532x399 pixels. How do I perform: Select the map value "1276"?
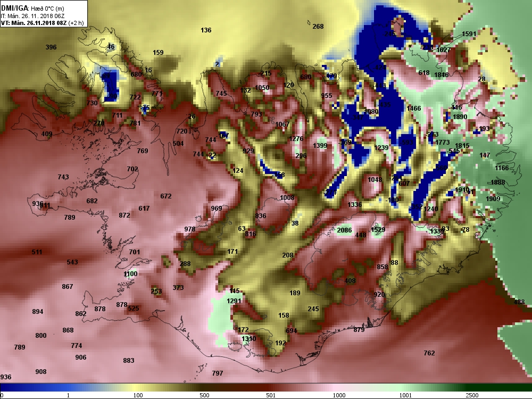[296, 138]
